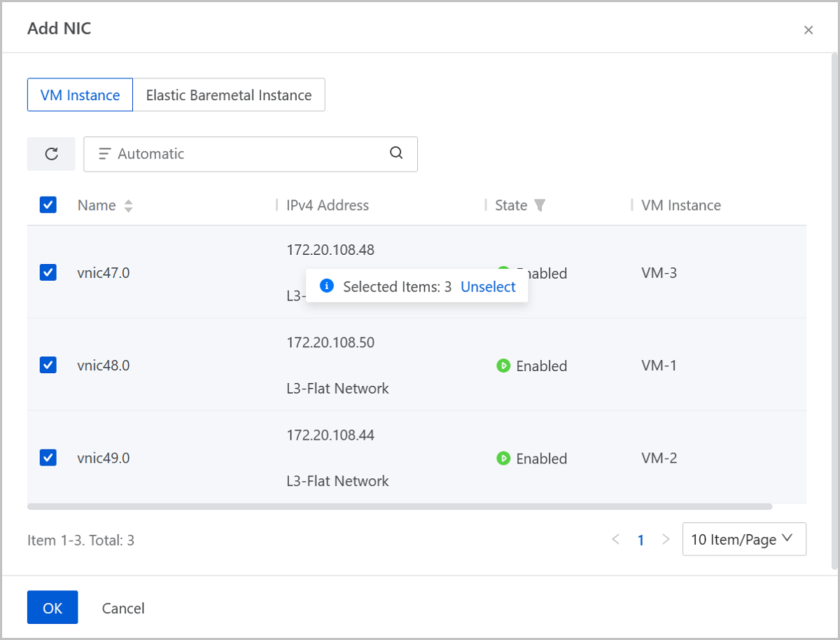
Task: Click the Enabled status icon for vnic48.0
Action: tap(503, 366)
